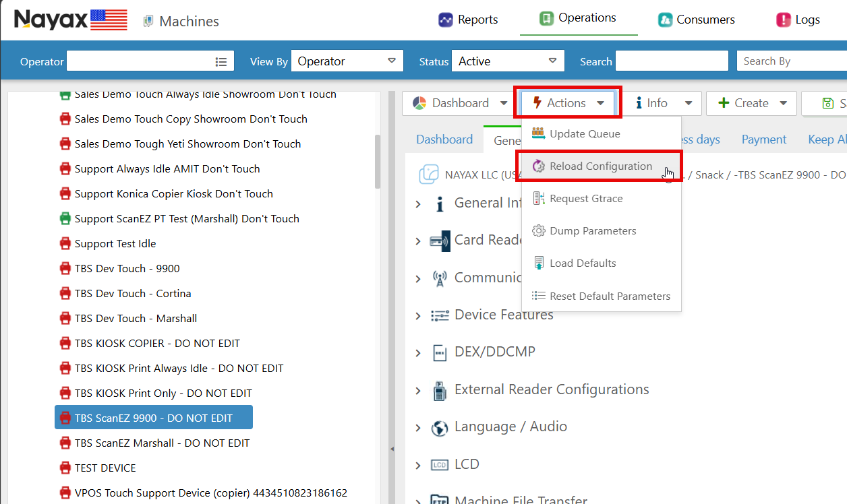Open the Reports section in top navigation
This screenshot has width=847, height=504.
coord(468,20)
